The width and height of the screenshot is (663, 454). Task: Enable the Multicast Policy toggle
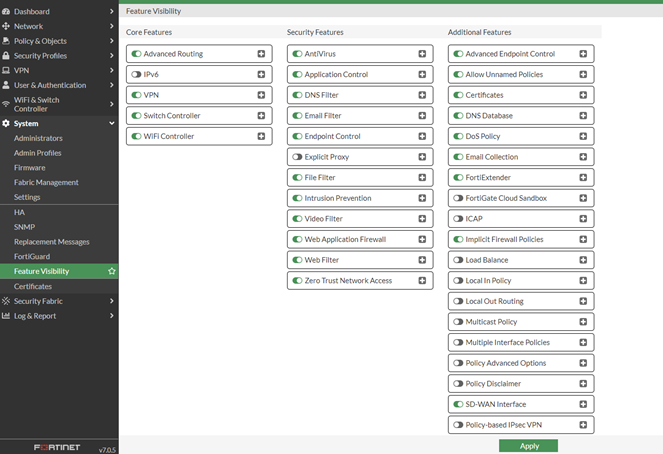(x=458, y=322)
